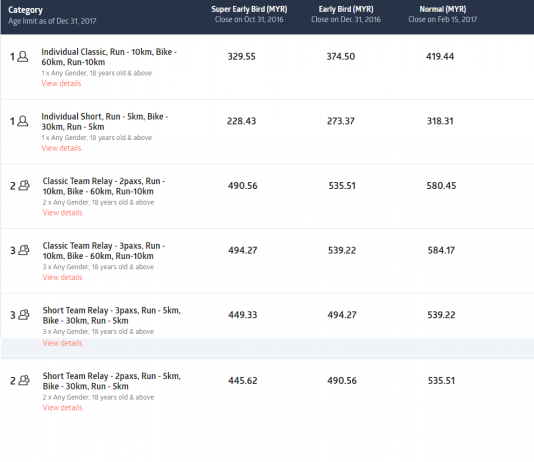Image resolution: width=534 pixels, height=462 pixels.
Task: Click the group icon for Short Team Relay 2pax
Action: (24, 380)
